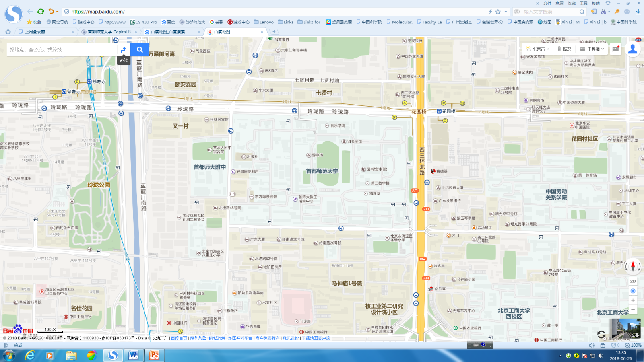Click the blue map search button
The height and width of the screenshot is (362, 644).
pyautogui.click(x=140, y=49)
